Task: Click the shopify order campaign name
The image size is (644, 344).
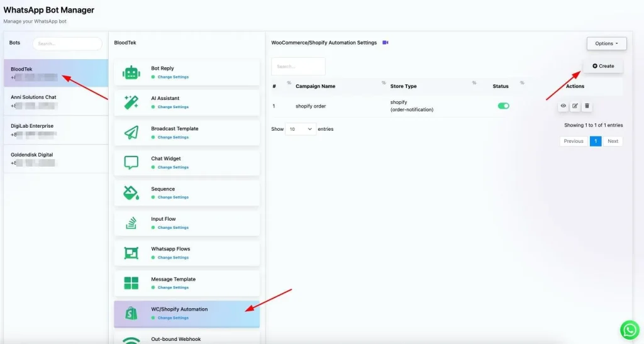Action: 311,106
